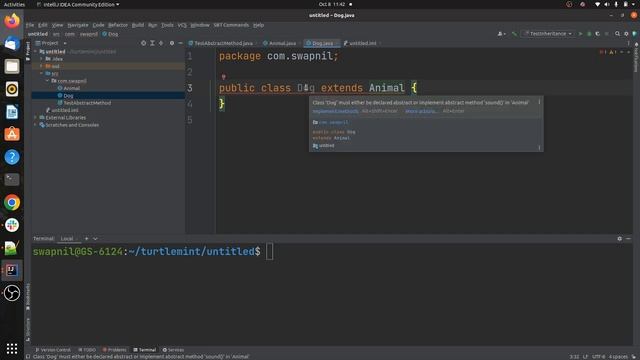
Task: Click the com.swapnil link in tooltip
Action: tap(333, 122)
